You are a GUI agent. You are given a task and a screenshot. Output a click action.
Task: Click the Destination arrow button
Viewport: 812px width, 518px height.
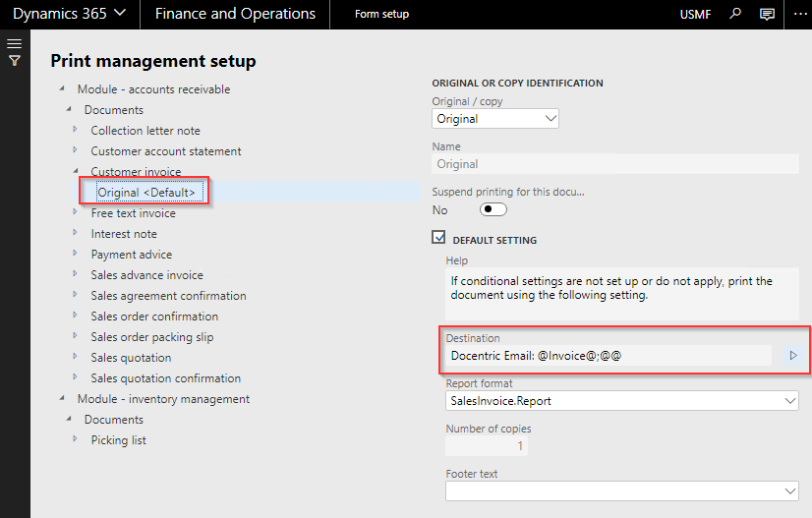pyautogui.click(x=793, y=356)
